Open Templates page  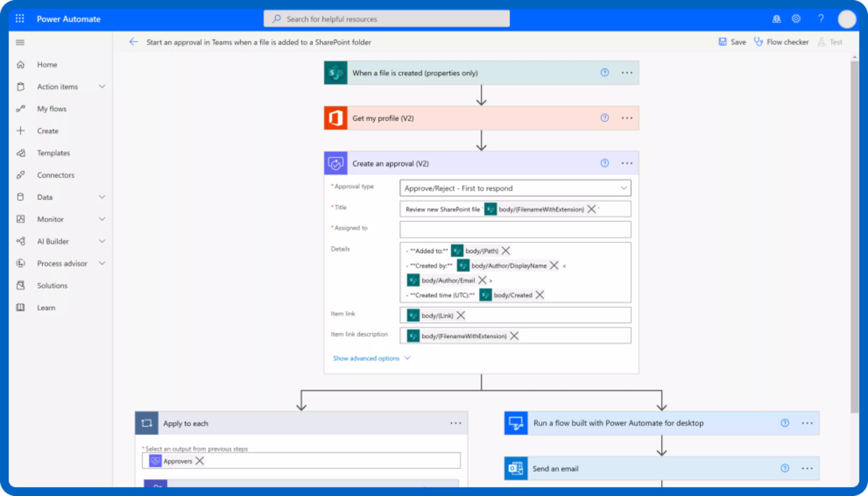coord(53,153)
